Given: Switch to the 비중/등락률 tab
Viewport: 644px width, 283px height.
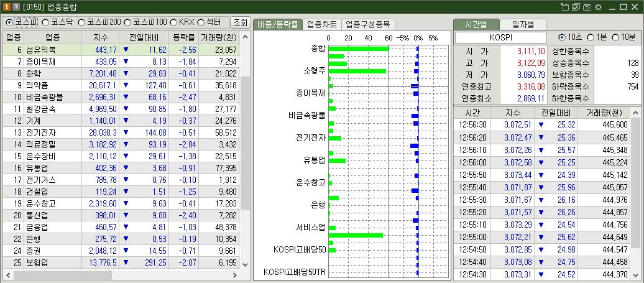Looking at the screenshot, I should [x=278, y=24].
